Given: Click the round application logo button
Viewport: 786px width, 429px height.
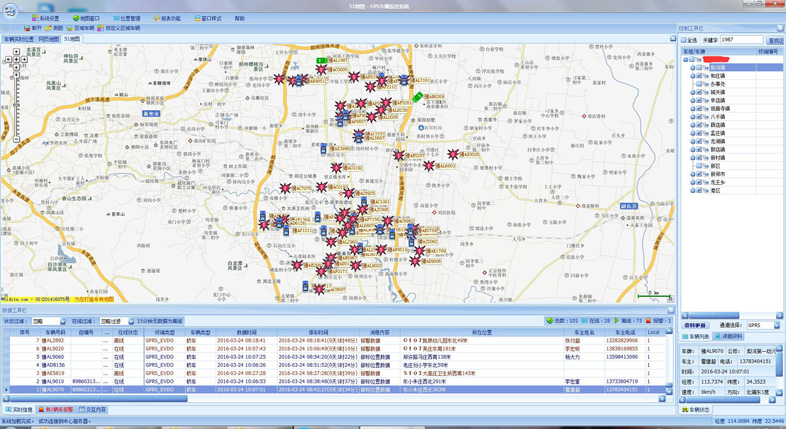Looking at the screenshot, I should [x=10, y=11].
